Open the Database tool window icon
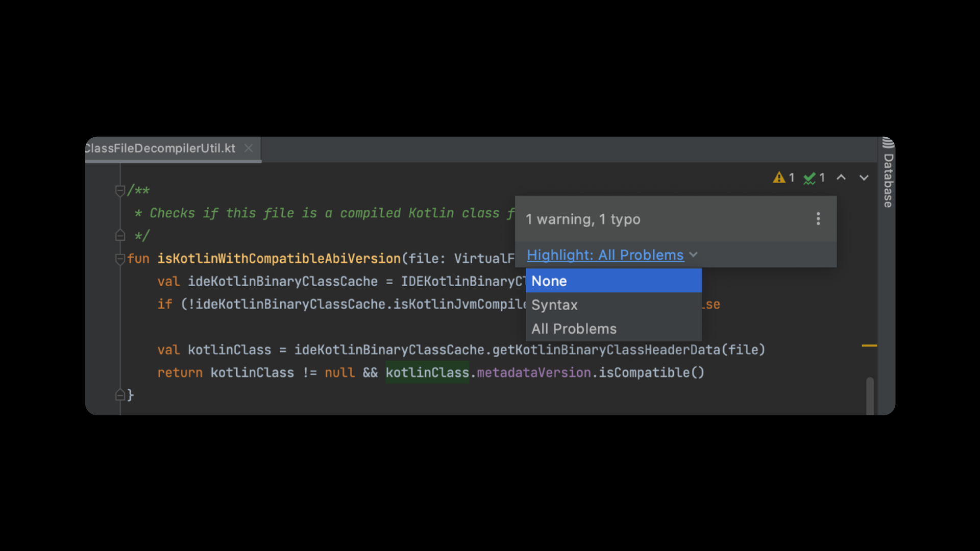 click(x=888, y=143)
